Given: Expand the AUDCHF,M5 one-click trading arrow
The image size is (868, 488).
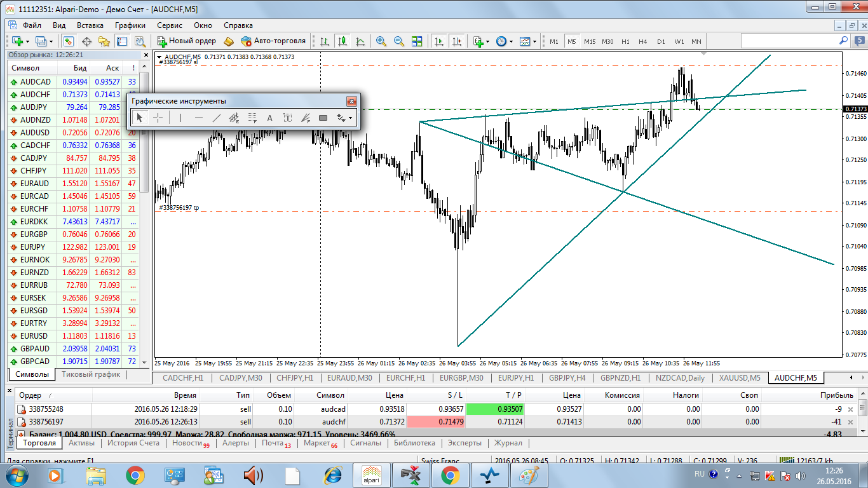Looking at the screenshot, I should click(159, 57).
